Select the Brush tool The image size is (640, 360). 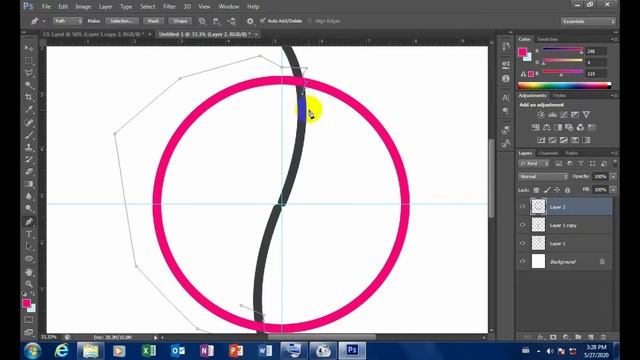pyautogui.click(x=29, y=135)
